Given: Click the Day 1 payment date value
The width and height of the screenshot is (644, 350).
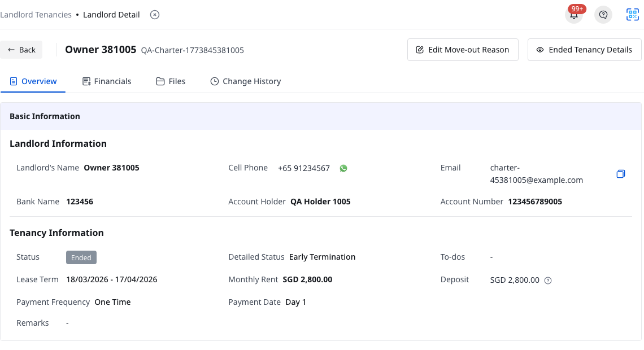Looking at the screenshot, I should point(295,302).
